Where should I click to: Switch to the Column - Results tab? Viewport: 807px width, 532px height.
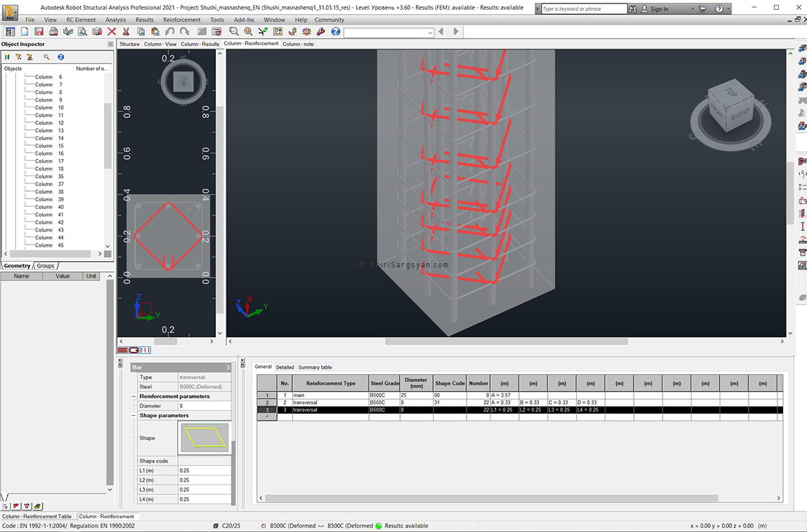pyautogui.click(x=200, y=44)
